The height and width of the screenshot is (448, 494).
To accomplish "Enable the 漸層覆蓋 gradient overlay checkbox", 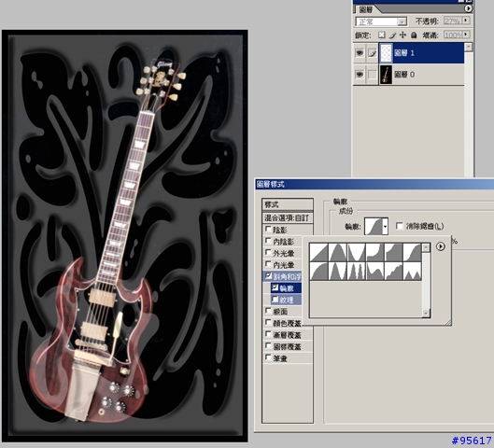I will 268,334.
